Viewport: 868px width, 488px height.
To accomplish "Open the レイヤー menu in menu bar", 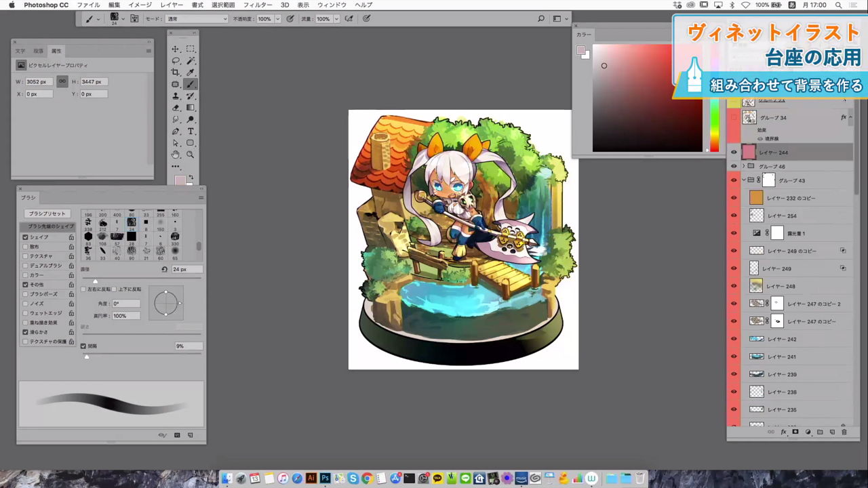I will tap(172, 5).
